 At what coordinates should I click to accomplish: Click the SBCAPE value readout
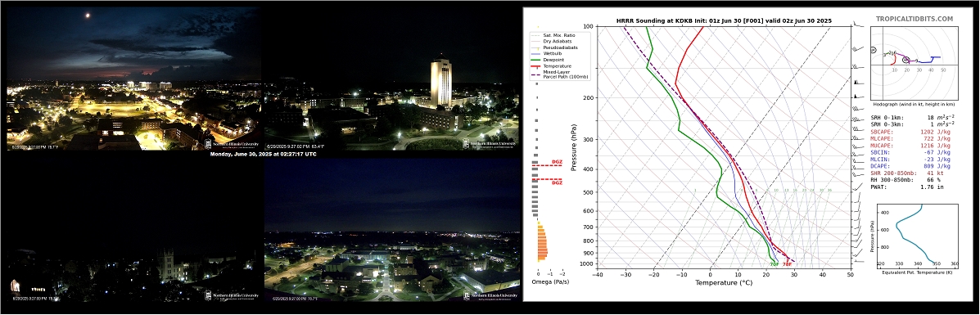[936, 132]
